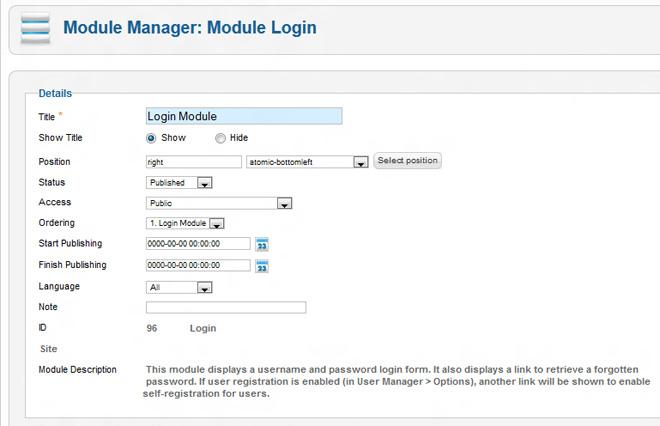This screenshot has width=660, height=426.
Task: Click the Show Title label
Action: pyautogui.click(x=60, y=138)
